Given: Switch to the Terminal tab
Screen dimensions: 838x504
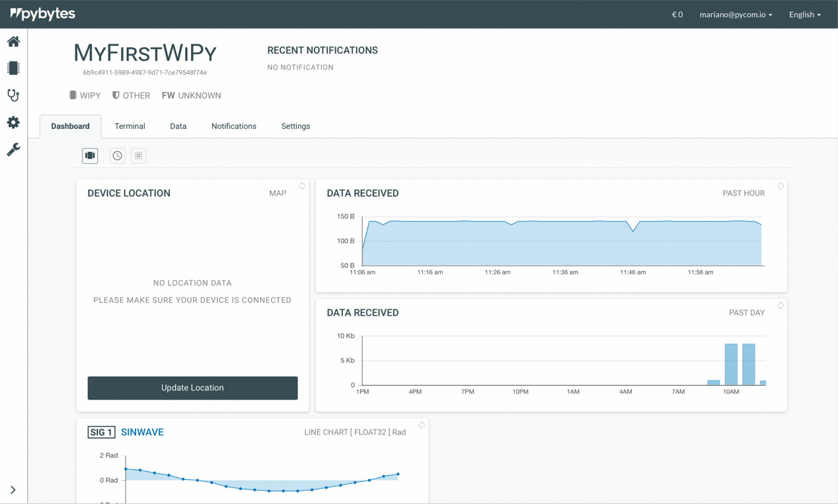Looking at the screenshot, I should pyautogui.click(x=130, y=126).
